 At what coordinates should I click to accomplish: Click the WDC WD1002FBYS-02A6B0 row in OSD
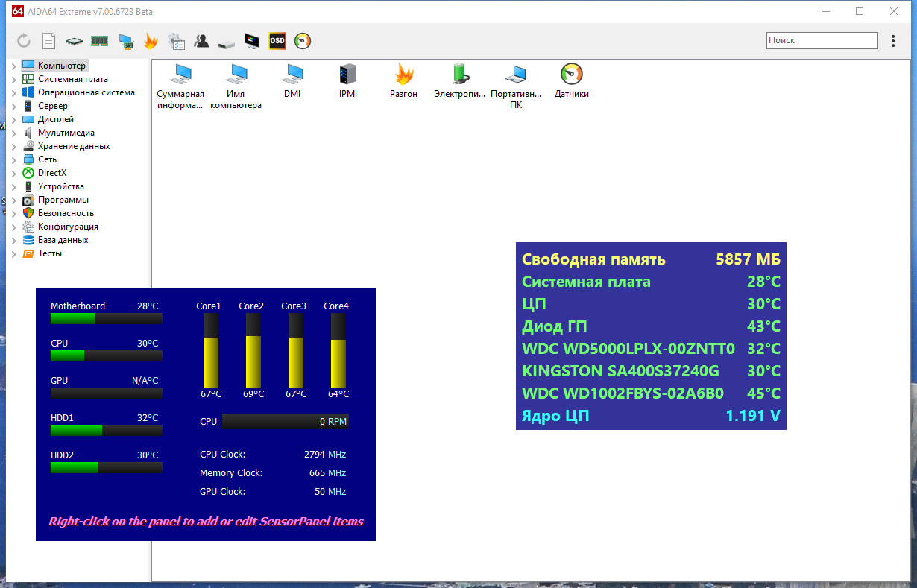tap(651, 393)
